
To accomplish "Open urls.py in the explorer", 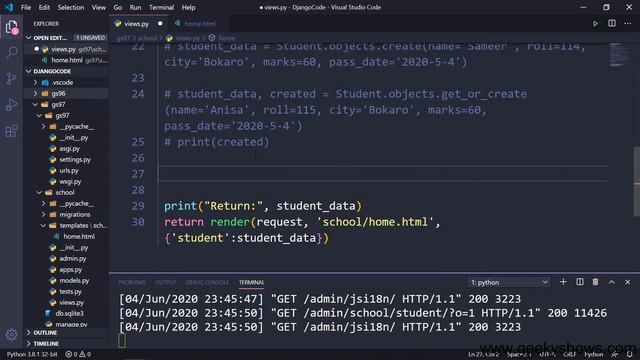I will (69, 171).
